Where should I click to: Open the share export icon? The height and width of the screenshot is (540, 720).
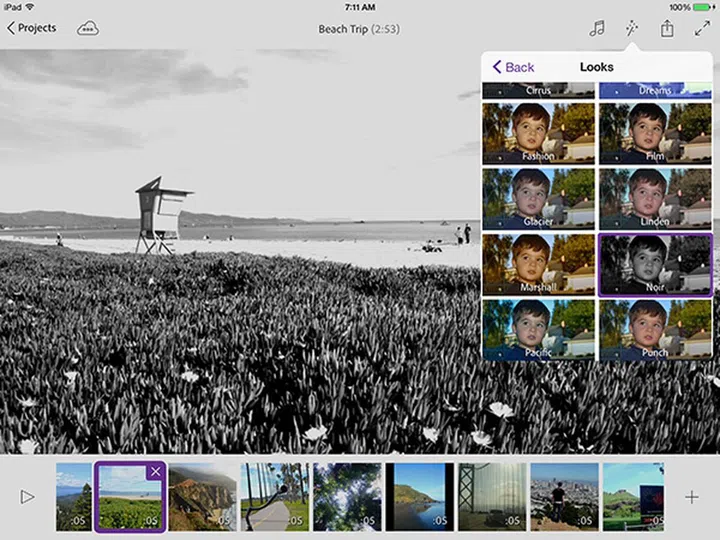(x=667, y=29)
